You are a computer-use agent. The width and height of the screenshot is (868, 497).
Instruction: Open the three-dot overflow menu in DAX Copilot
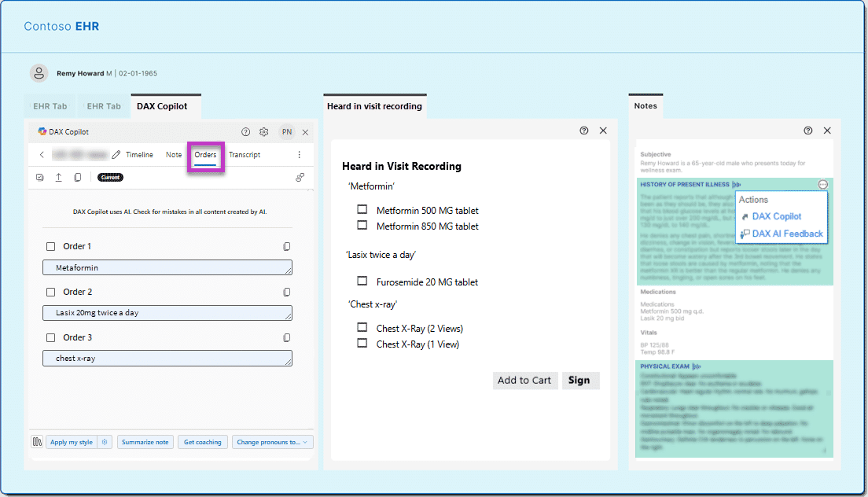300,154
